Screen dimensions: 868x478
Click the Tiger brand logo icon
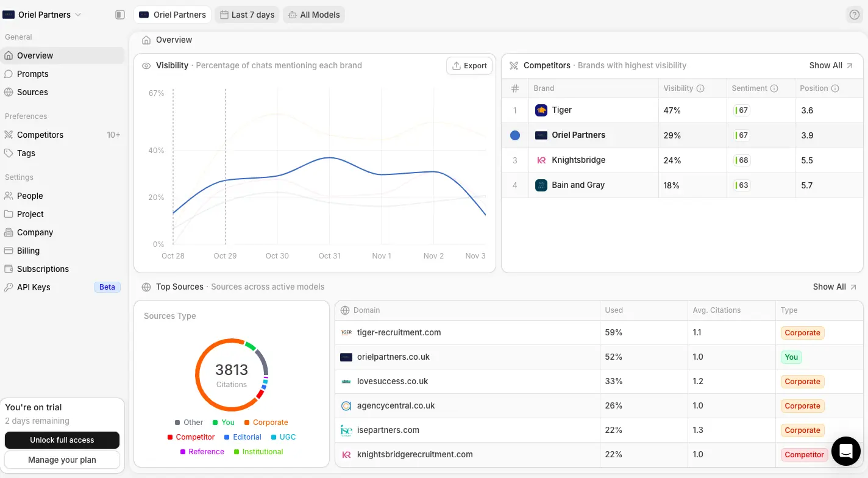pos(541,110)
